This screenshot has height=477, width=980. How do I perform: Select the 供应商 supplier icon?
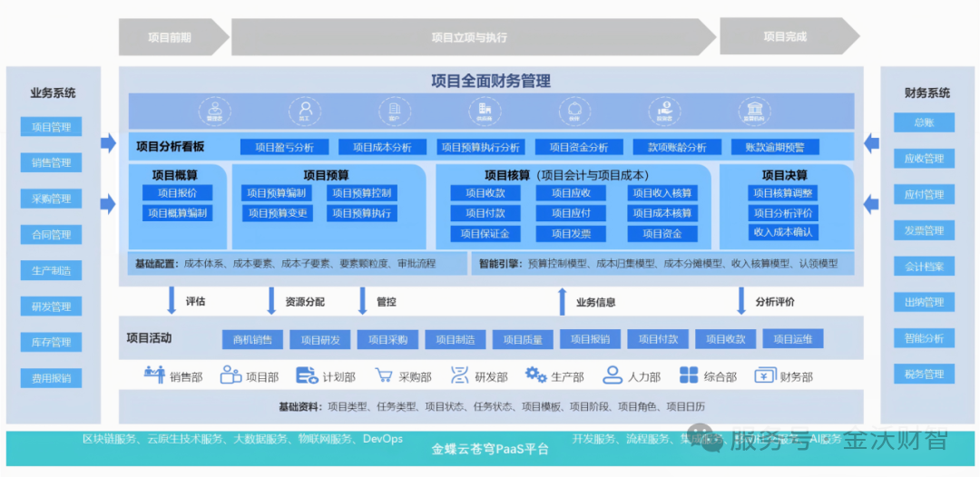485,112
